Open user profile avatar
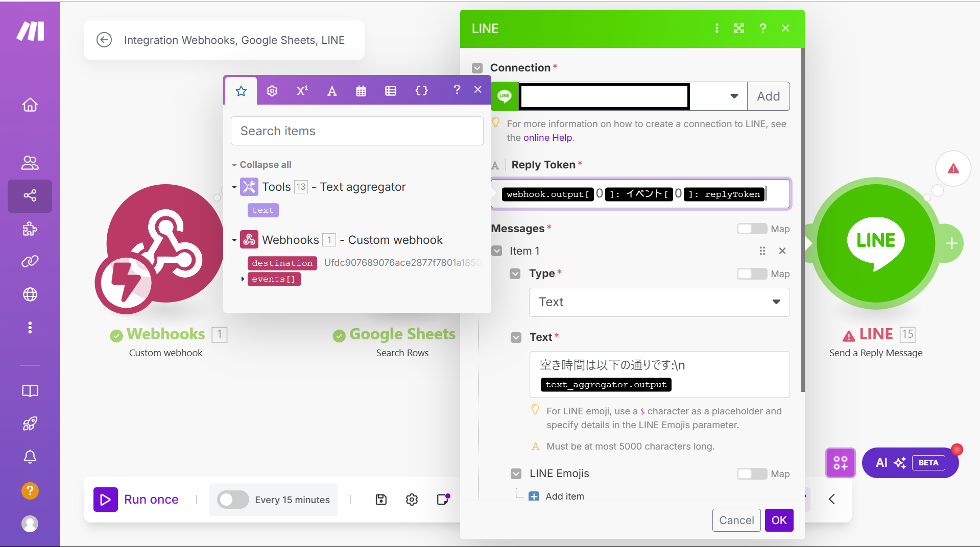Screen dimensions: 980x547 click(30, 524)
